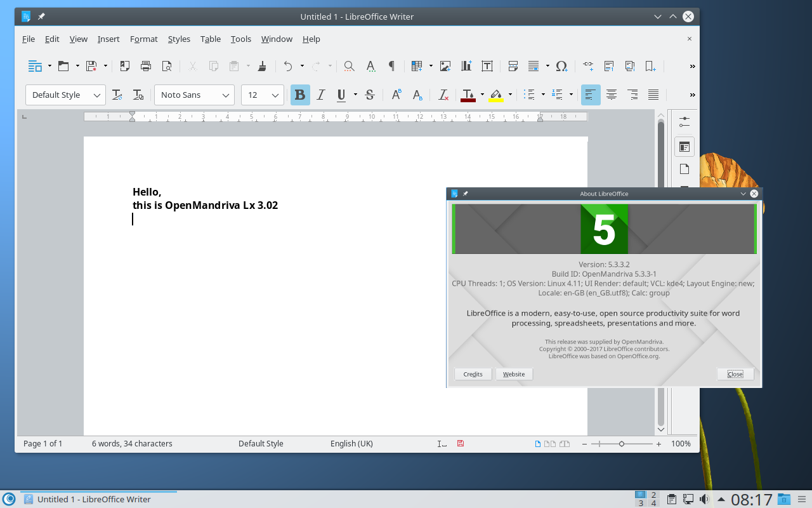Click the zoom in plus button

click(x=658, y=444)
